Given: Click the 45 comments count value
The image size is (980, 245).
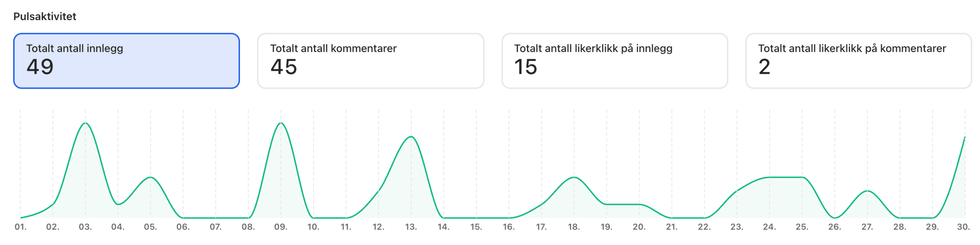Looking at the screenshot, I should click(284, 67).
